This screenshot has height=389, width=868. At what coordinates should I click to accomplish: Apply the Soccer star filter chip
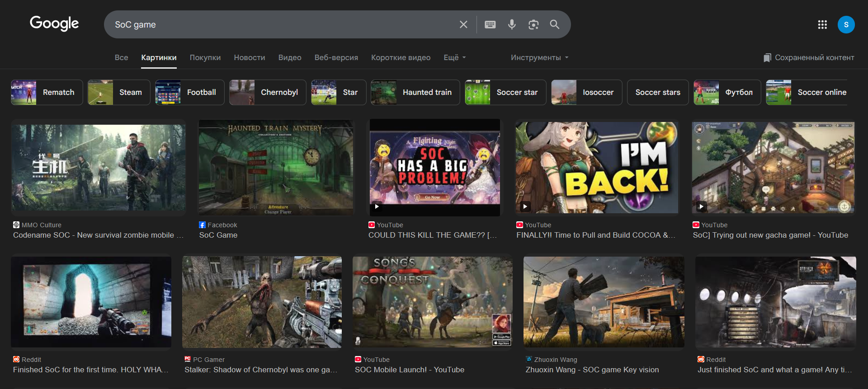505,92
